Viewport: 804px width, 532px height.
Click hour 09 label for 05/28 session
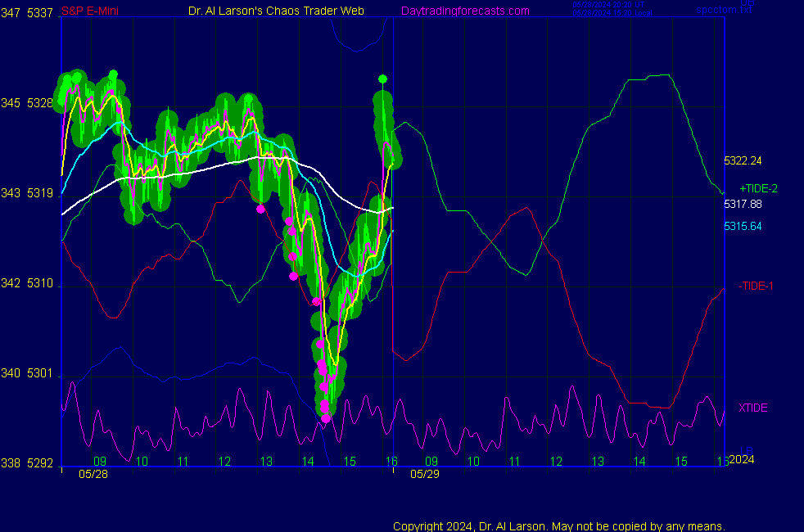(x=100, y=462)
